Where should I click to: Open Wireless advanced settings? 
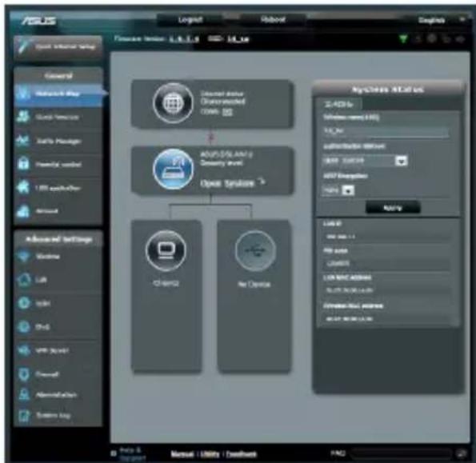(58, 257)
